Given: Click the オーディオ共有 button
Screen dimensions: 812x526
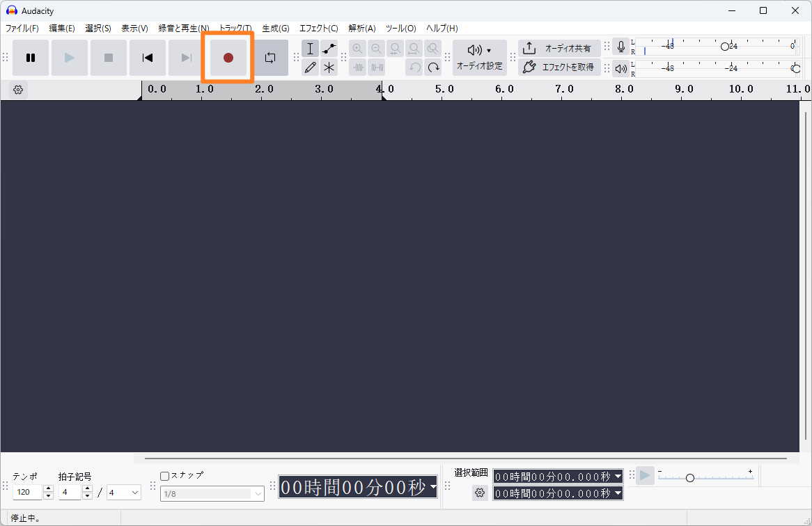Looking at the screenshot, I should click(558, 48).
